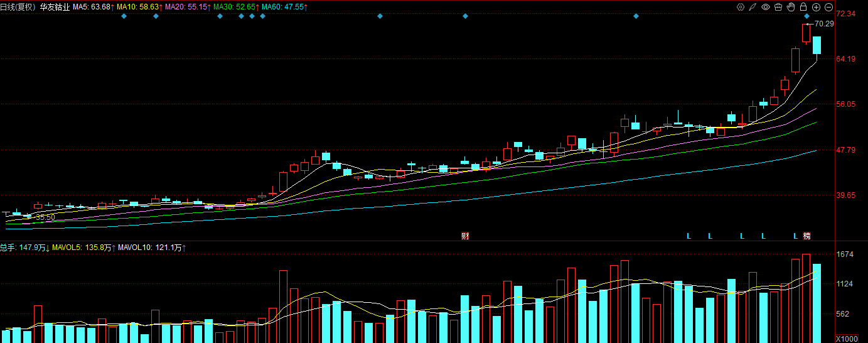Screen dimensions: 868x343
Task: Open the 榜 ranking list marker
Action: pos(807,236)
